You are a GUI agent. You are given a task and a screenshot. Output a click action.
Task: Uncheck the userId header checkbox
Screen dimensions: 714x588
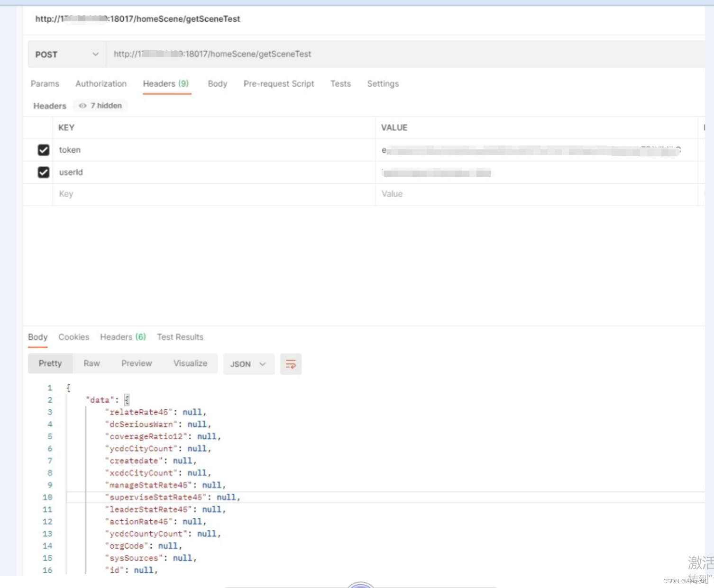click(43, 172)
